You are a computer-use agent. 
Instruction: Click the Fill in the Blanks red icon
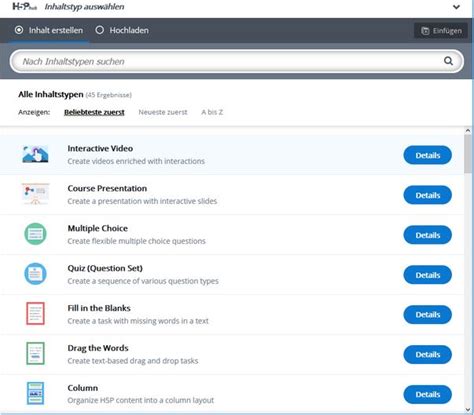pos(35,313)
